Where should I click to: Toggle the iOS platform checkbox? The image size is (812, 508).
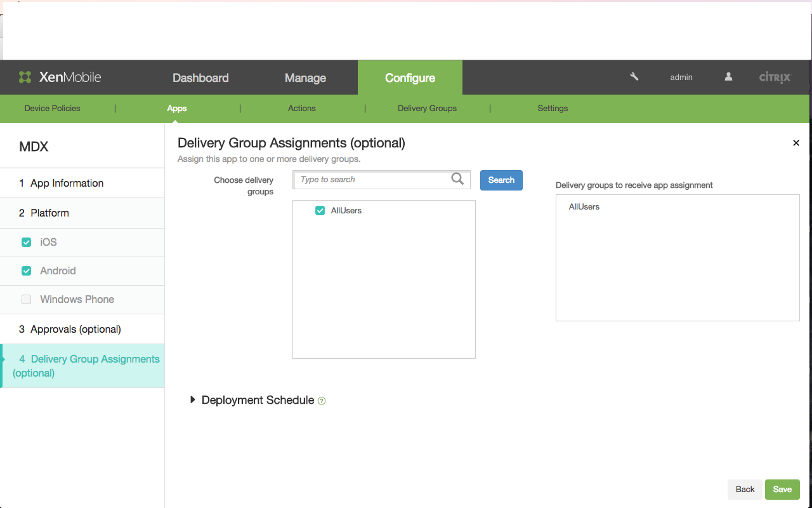tap(27, 242)
